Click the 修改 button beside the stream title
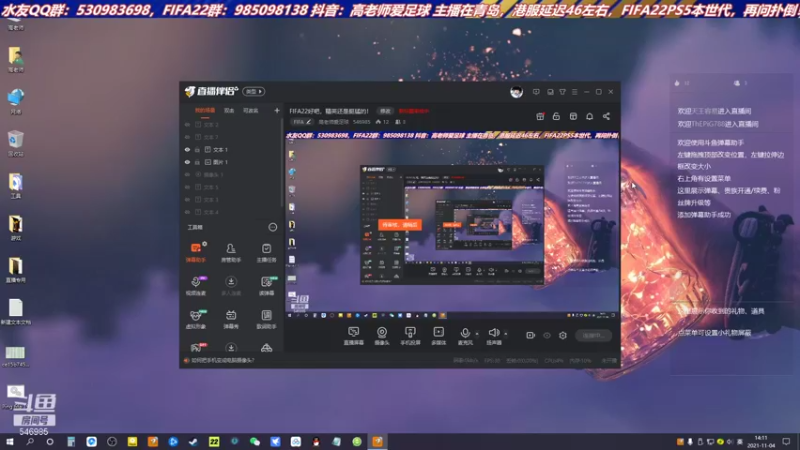This screenshot has height=450, width=800. click(385, 111)
